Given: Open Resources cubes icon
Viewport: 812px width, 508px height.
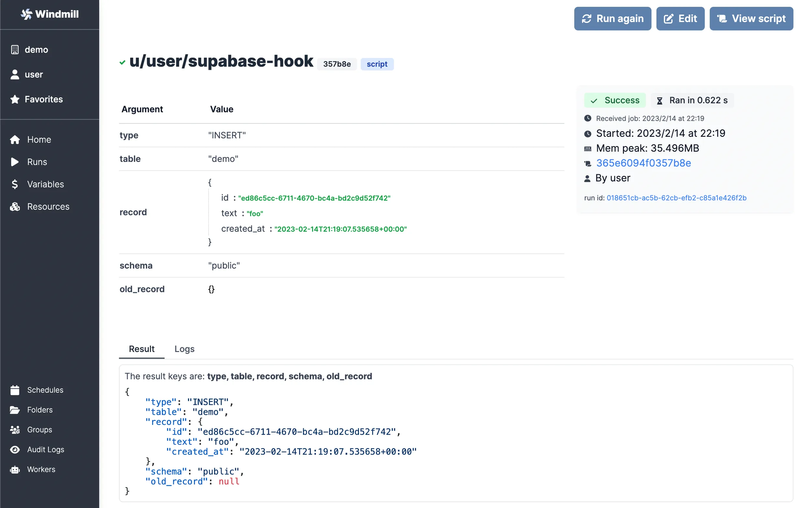Looking at the screenshot, I should pos(15,207).
